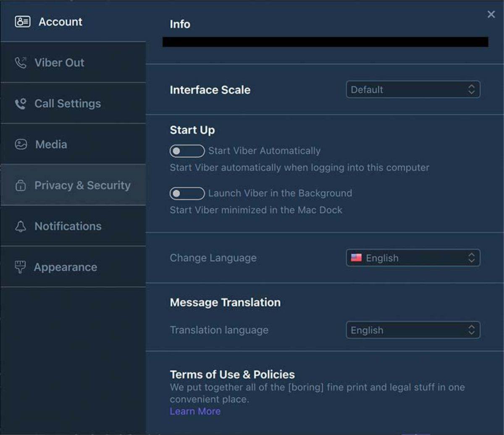The width and height of the screenshot is (504, 435).
Task: Open the Call Settings tab
Action: pos(68,104)
